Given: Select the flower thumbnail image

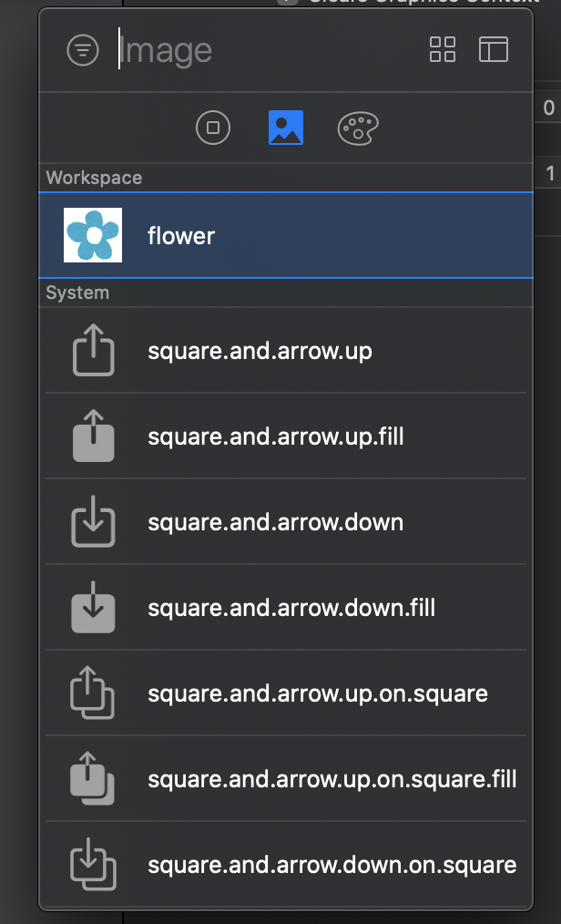Looking at the screenshot, I should [93, 235].
